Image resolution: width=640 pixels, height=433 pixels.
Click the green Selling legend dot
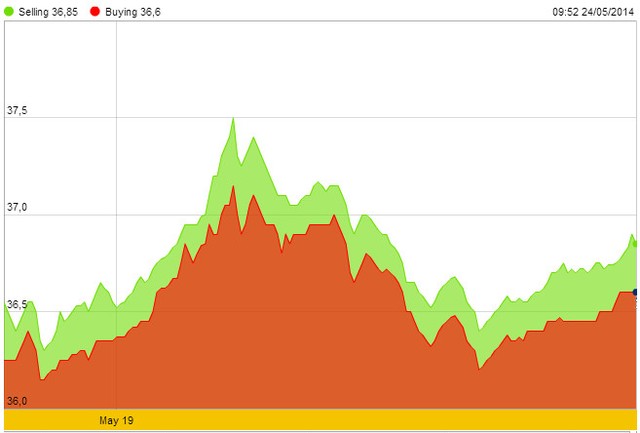coord(10,12)
